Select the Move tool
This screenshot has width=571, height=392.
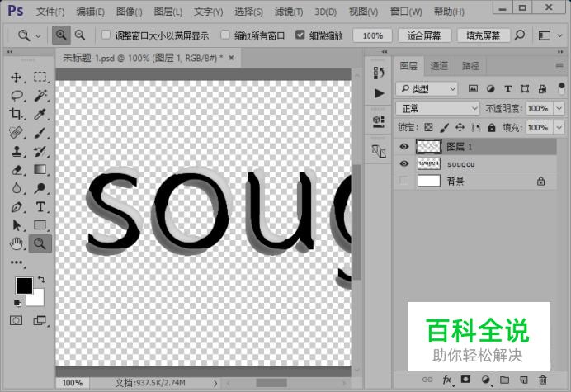tap(16, 78)
